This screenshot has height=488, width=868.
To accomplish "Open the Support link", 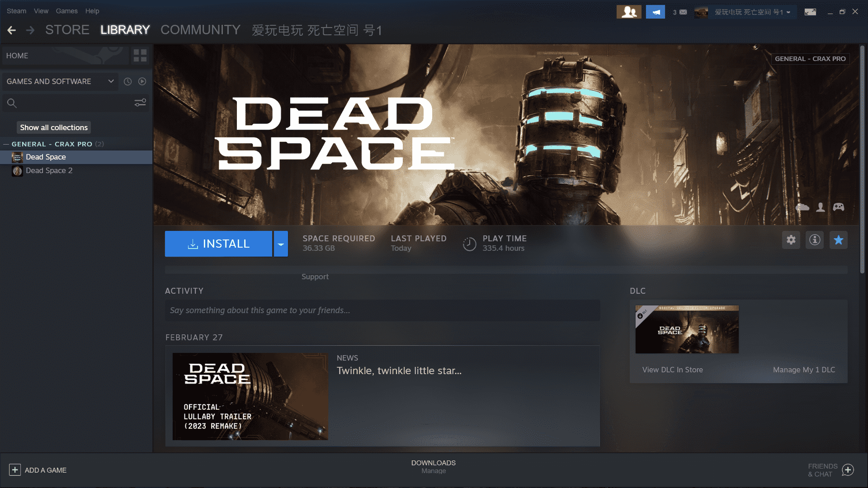I will (x=315, y=277).
